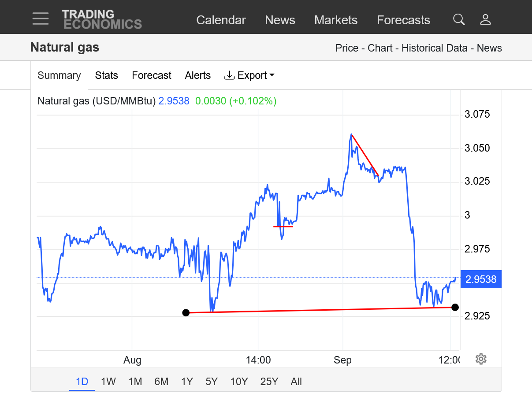The height and width of the screenshot is (397, 532).
Task: Click the right black trendline endpoint
Action: pos(455,307)
